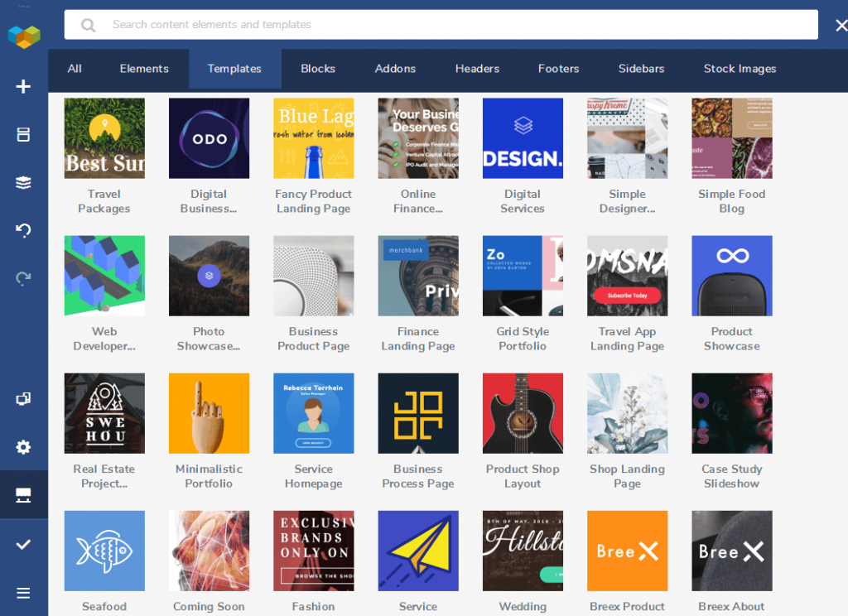Switch to the Elements tab
This screenshot has width=848, height=616.
(x=144, y=69)
